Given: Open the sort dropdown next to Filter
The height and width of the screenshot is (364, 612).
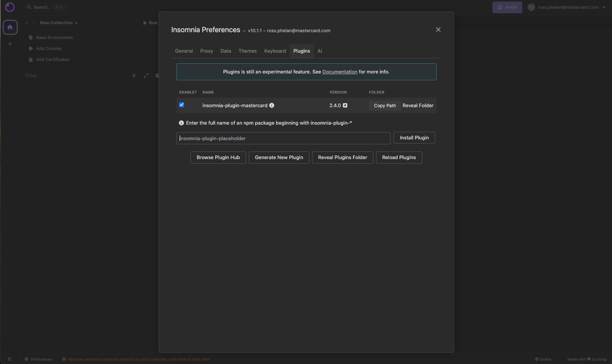Looking at the screenshot, I should coord(134,76).
